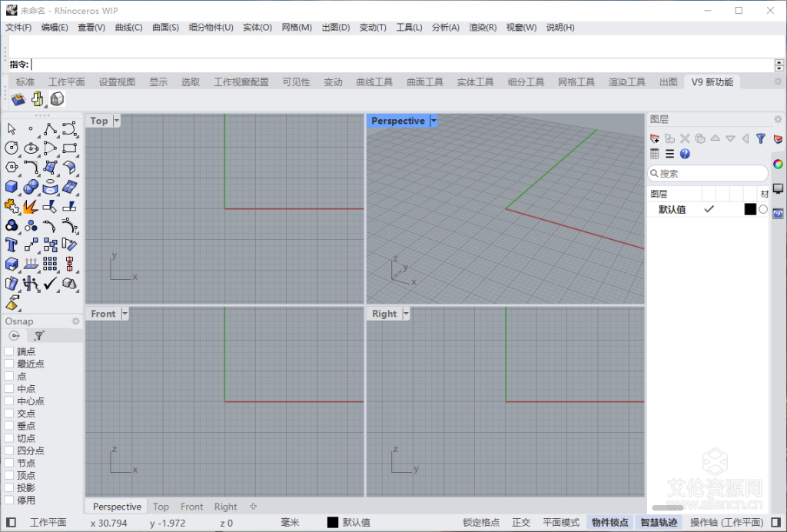787x532 pixels.
Task: Select the Box solid tool
Action: pyautogui.click(x=12, y=187)
